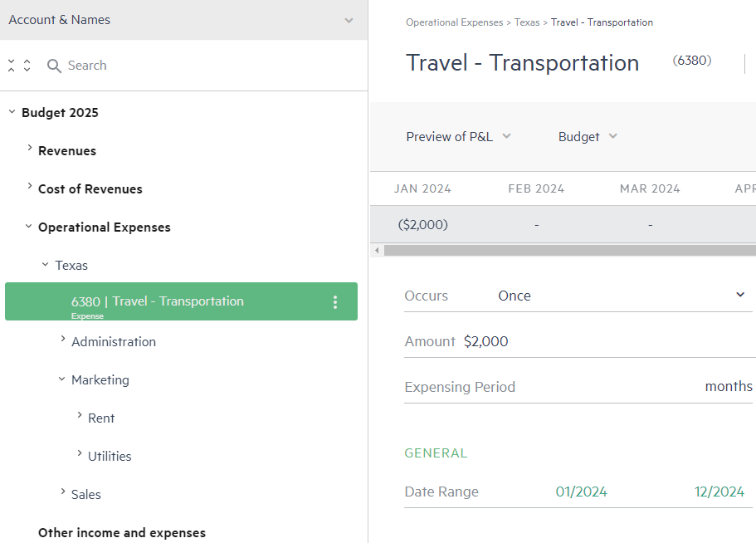Collapse all tree items icon
This screenshot has height=543, width=756.
12,65
